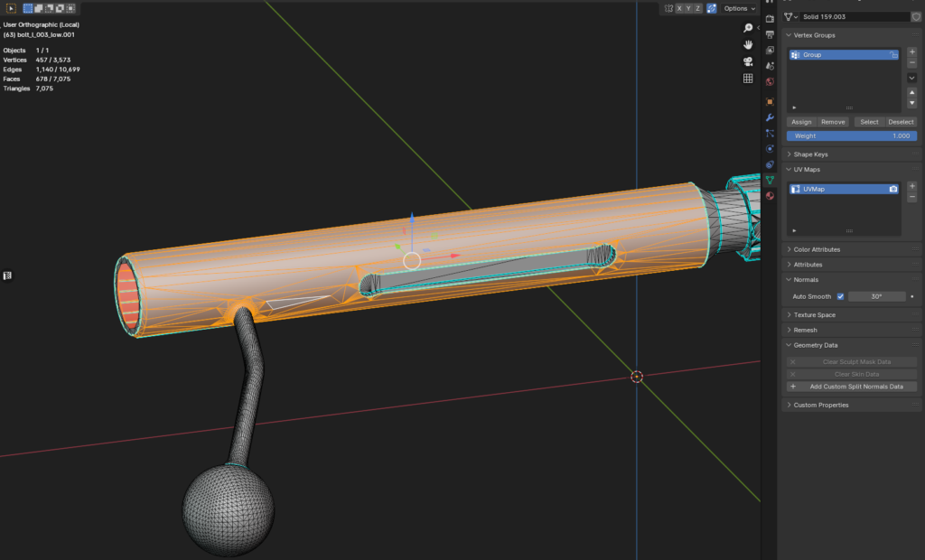
Task: Open the Scene properties tab
Action: pos(770,66)
